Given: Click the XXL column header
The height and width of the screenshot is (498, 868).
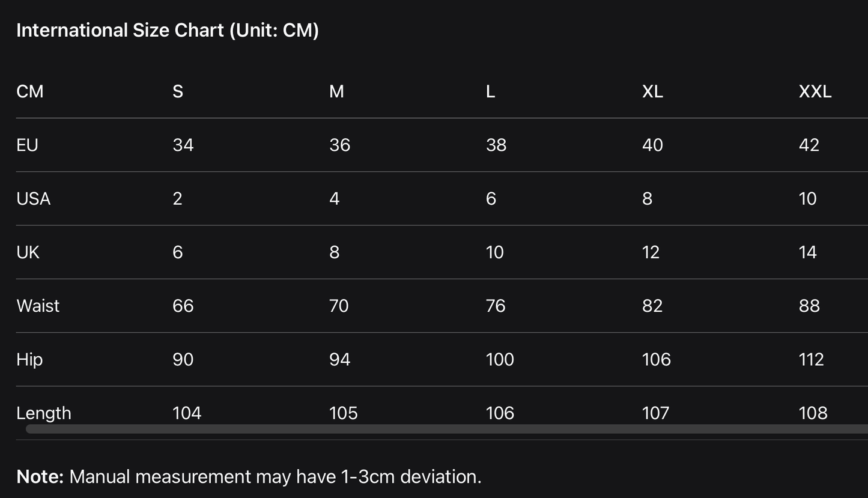Looking at the screenshot, I should 815,91.
